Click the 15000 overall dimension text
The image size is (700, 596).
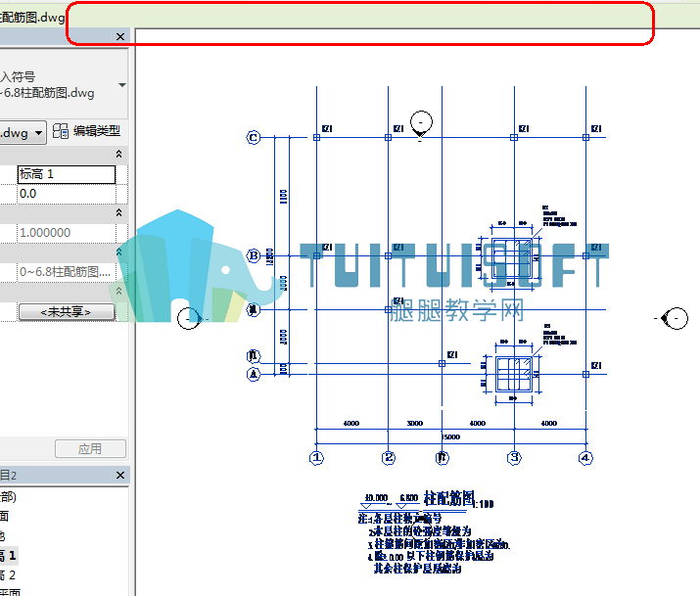pyautogui.click(x=451, y=437)
